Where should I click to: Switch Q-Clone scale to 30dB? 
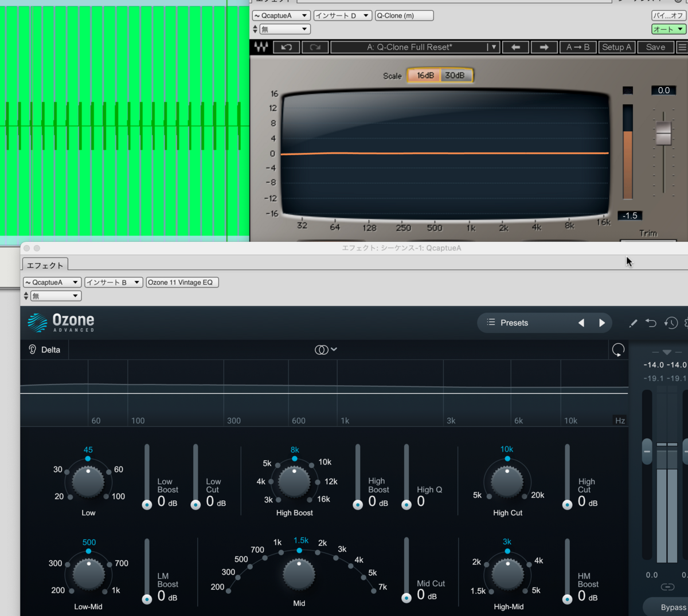tap(456, 75)
